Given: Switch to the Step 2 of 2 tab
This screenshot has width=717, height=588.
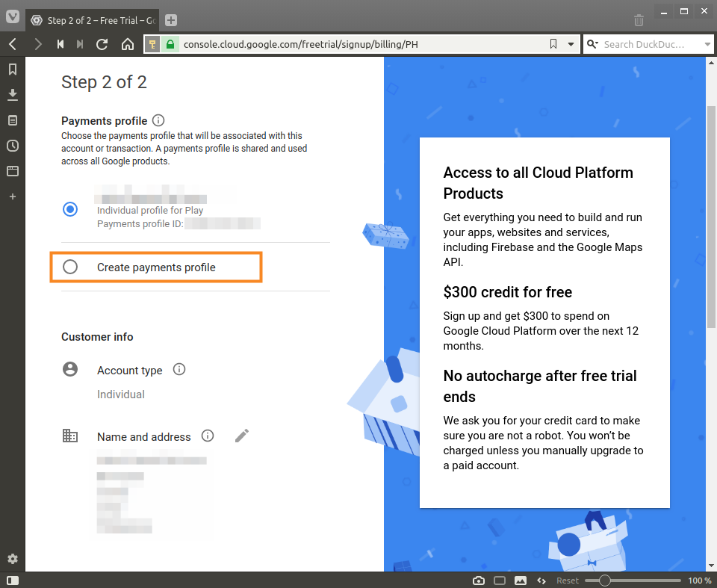Looking at the screenshot, I should coord(93,20).
